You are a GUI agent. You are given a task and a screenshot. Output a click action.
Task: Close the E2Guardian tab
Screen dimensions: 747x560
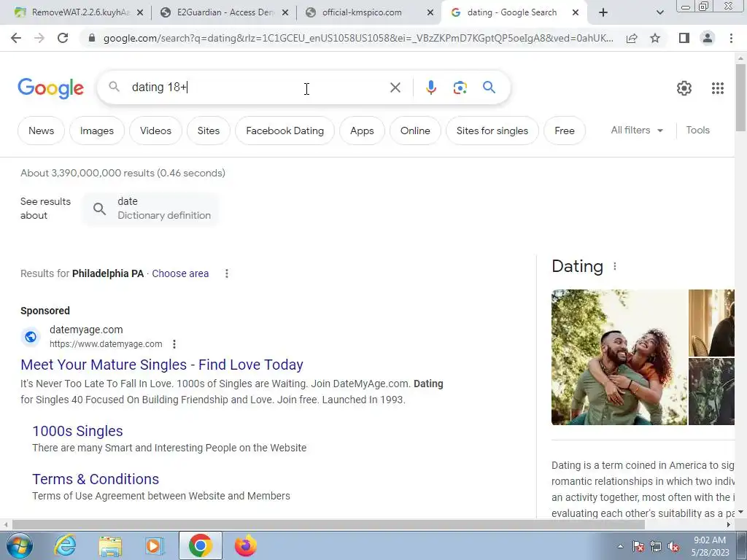point(285,13)
